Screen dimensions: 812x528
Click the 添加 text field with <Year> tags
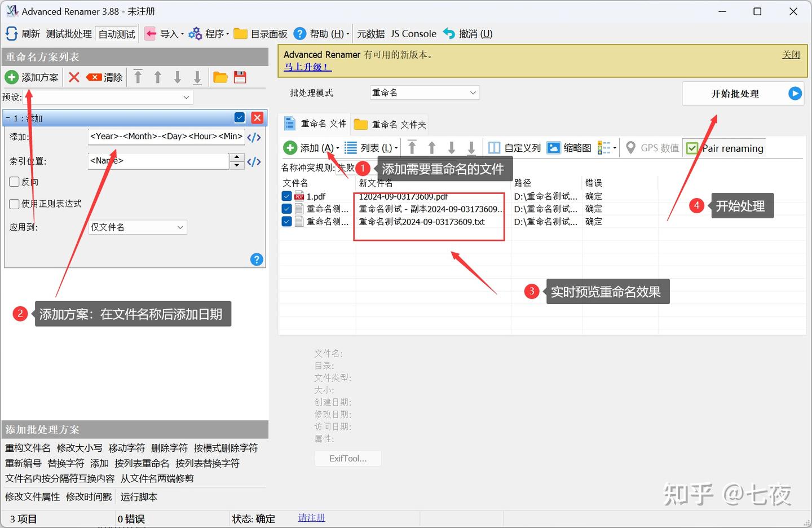167,137
